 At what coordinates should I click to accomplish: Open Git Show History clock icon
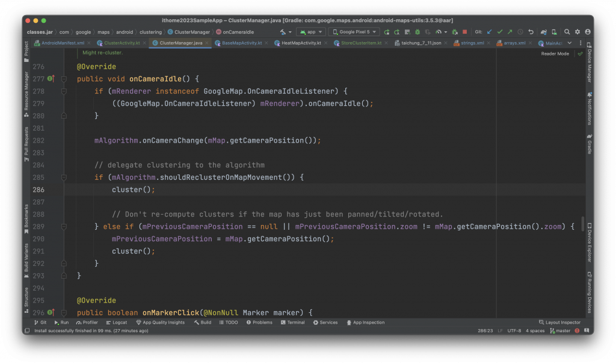[x=520, y=32]
